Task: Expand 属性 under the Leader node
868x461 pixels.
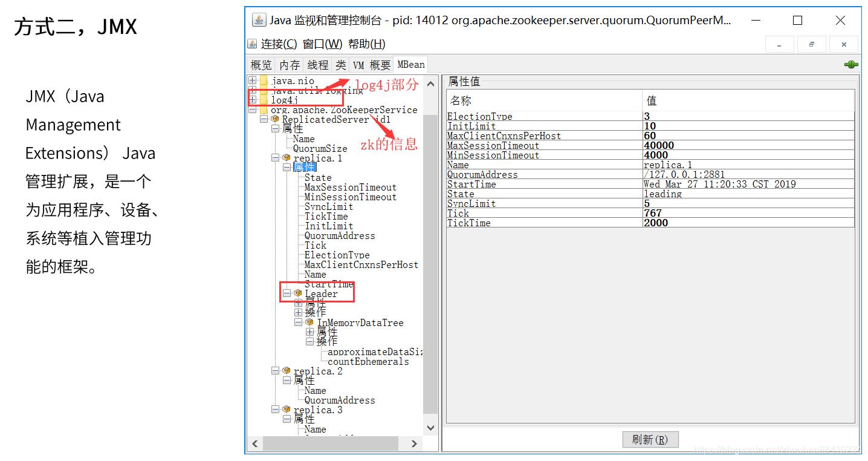Action: [x=299, y=302]
